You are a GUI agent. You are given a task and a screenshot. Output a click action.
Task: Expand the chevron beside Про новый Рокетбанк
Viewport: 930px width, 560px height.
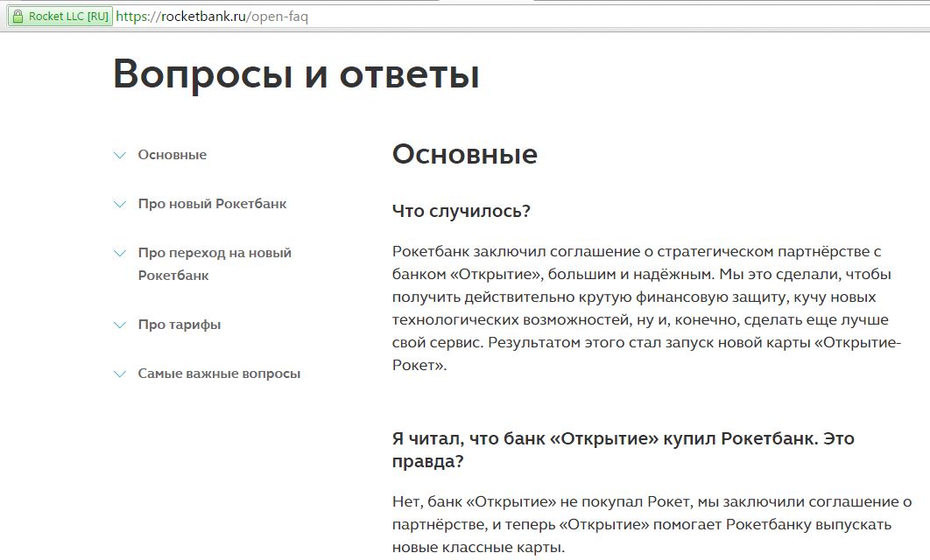click(120, 205)
